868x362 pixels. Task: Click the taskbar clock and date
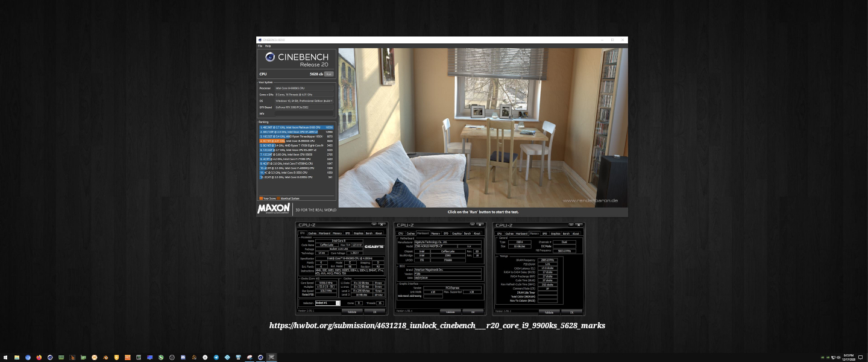[x=849, y=357]
